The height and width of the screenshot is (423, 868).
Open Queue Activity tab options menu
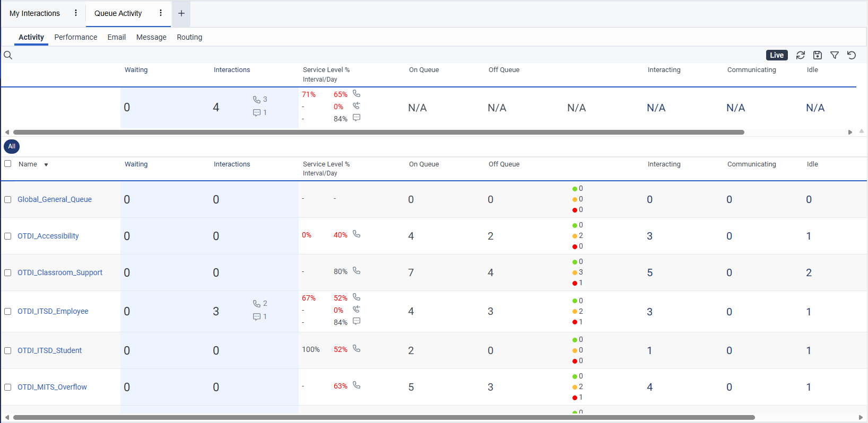point(161,13)
